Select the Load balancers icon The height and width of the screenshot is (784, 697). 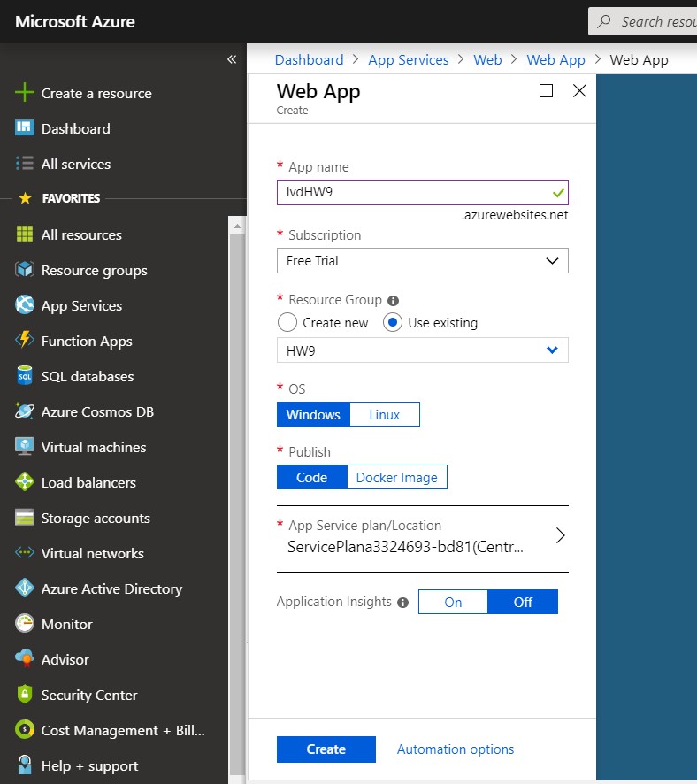pyautogui.click(x=25, y=482)
